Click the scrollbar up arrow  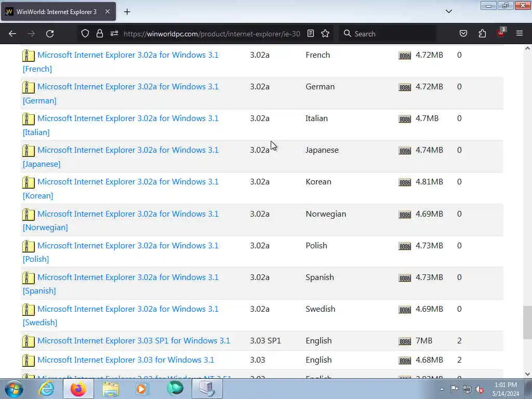[527, 48]
